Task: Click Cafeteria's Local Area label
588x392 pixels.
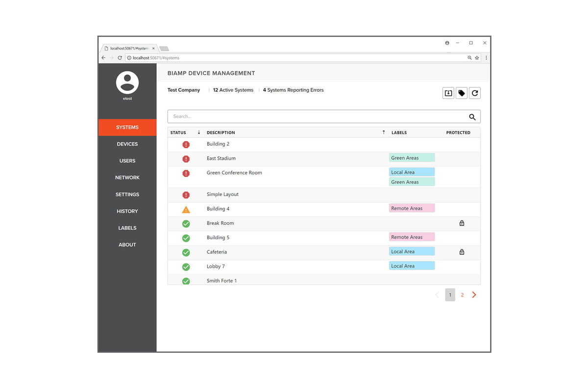Action: tap(412, 251)
